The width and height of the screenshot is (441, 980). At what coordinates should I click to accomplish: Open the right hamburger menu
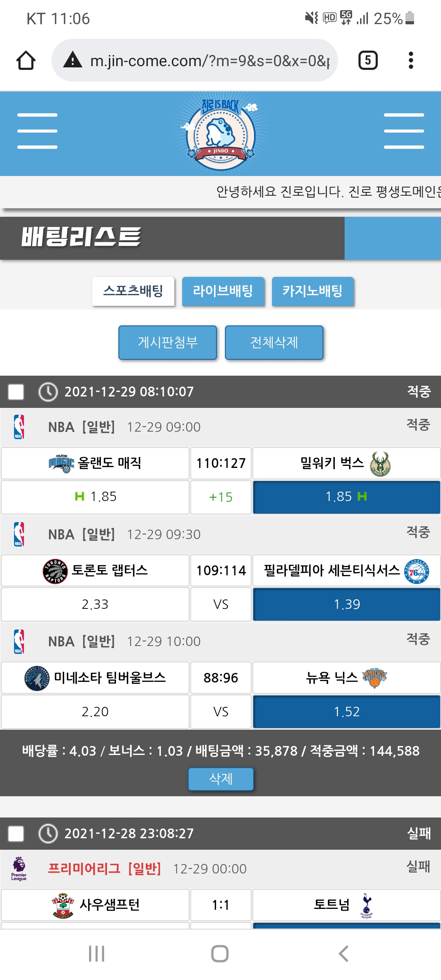pos(404,131)
